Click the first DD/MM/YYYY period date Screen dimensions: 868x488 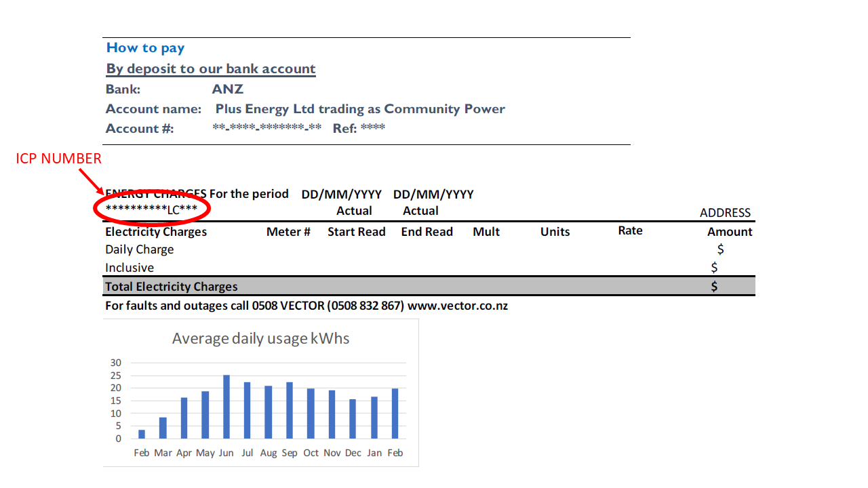(341, 195)
